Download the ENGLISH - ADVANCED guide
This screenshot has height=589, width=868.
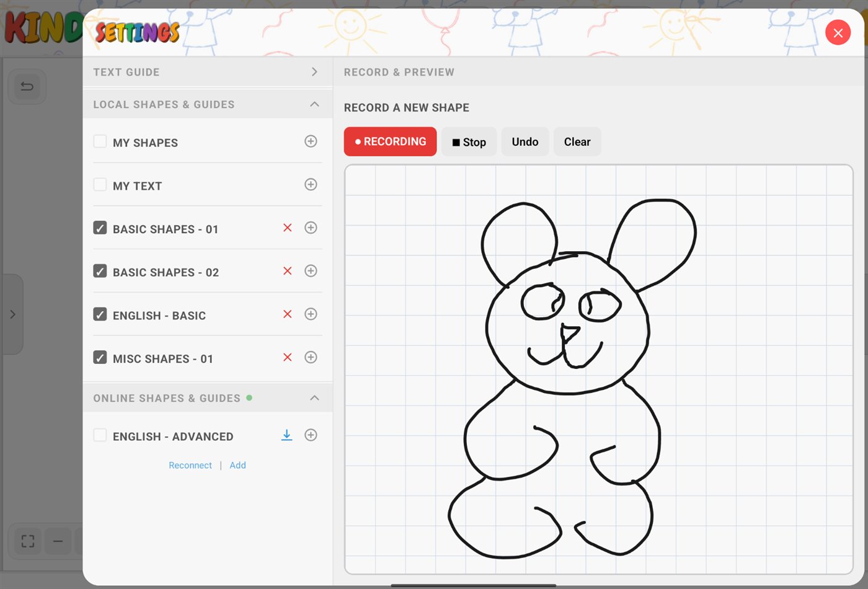286,435
